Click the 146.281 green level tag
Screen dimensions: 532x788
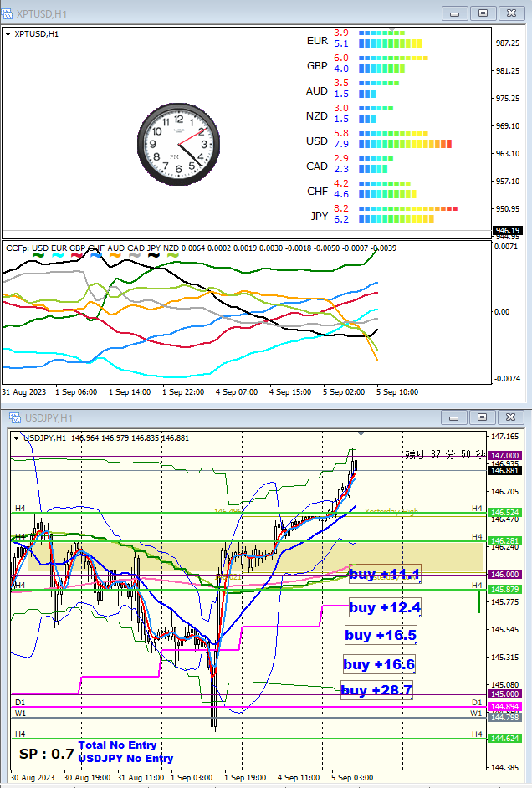click(504, 541)
